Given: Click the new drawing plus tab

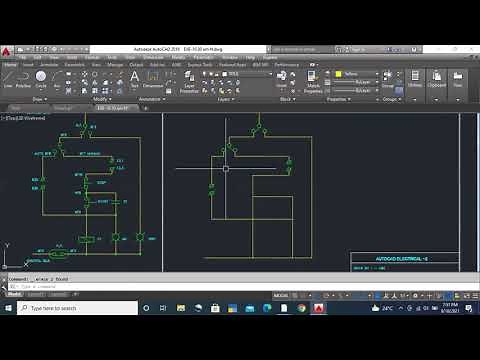Looking at the screenshot, I should click(x=145, y=108).
